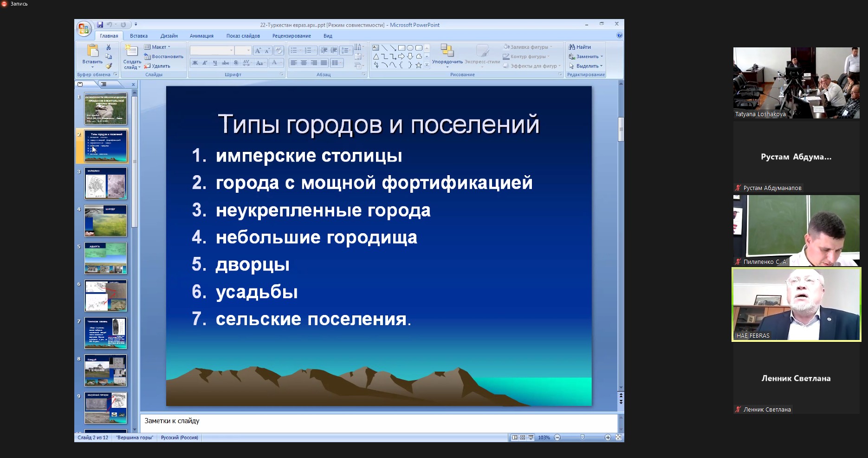Select slide 4 thumbnail labeled ШАНДУ

click(x=105, y=221)
